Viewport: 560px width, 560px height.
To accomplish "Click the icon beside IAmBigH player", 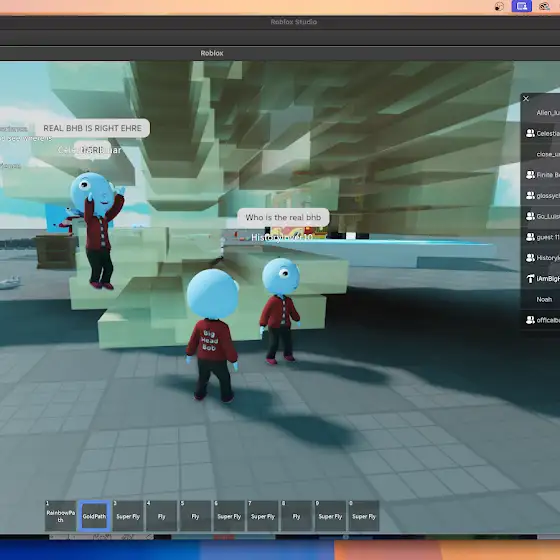I will [530, 279].
